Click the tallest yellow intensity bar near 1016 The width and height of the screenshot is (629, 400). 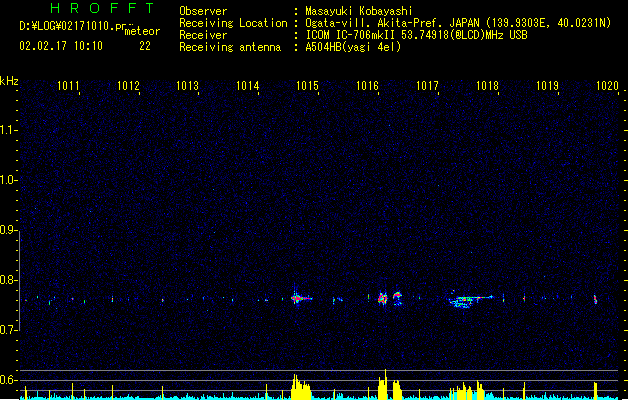[x=386, y=384]
